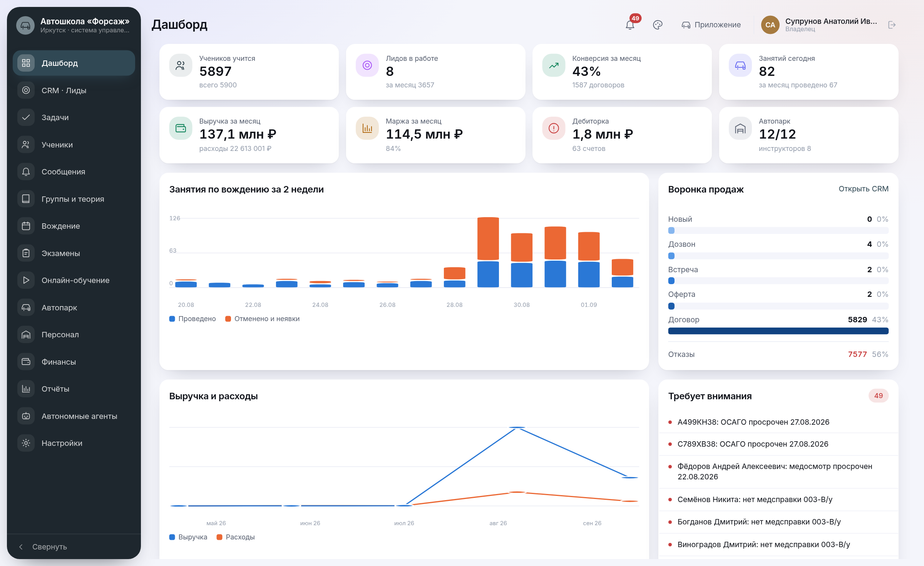Click the car logo icon of Автошкола «Форсаж»
The height and width of the screenshot is (566, 924).
click(25, 25)
